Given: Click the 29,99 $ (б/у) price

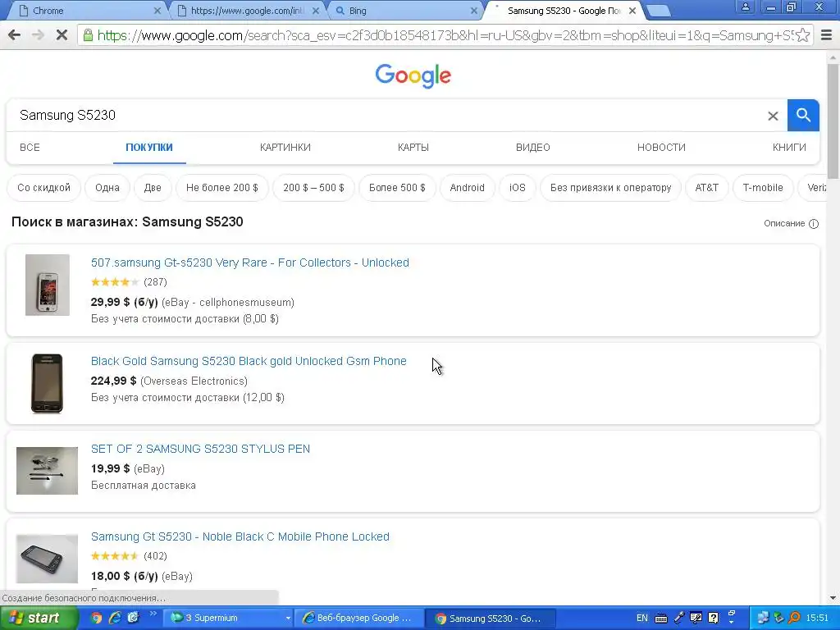Looking at the screenshot, I should [125, 303].
